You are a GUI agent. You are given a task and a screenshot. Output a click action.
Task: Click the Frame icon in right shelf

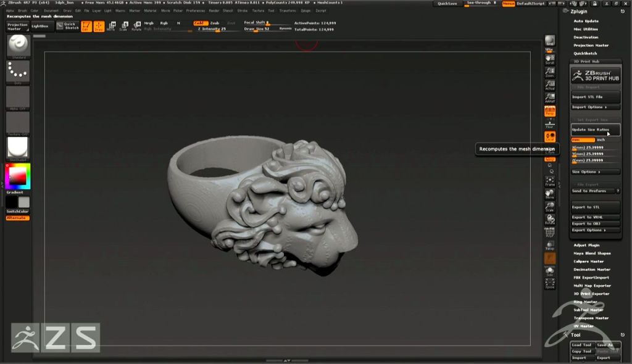click(550, 181)
